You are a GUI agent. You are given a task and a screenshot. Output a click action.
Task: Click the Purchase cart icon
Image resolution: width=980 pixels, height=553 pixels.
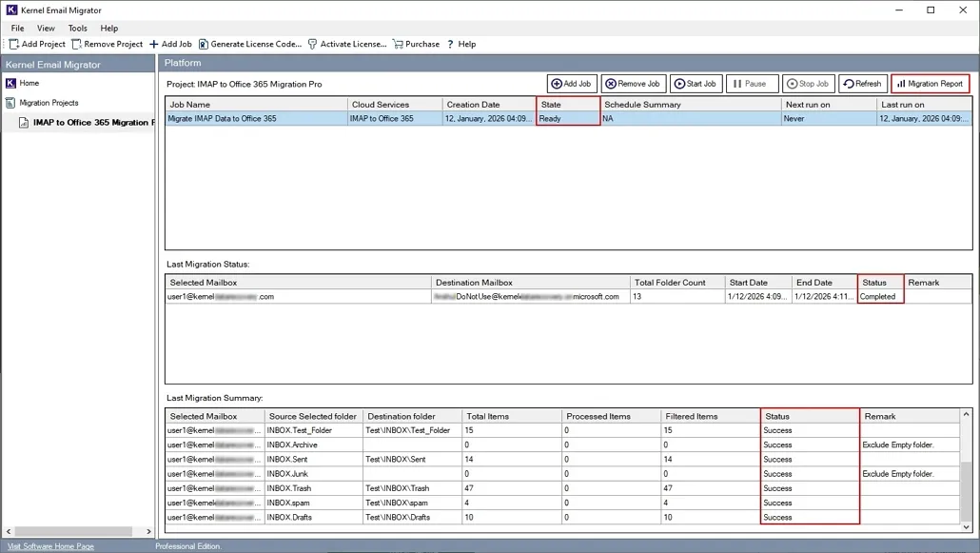(x=398, y=44)
